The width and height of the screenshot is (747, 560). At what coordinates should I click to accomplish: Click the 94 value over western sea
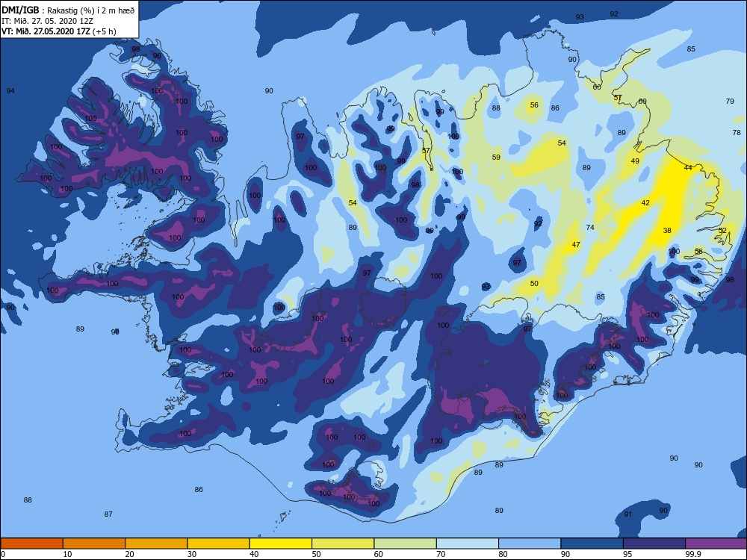pos(10,91)
